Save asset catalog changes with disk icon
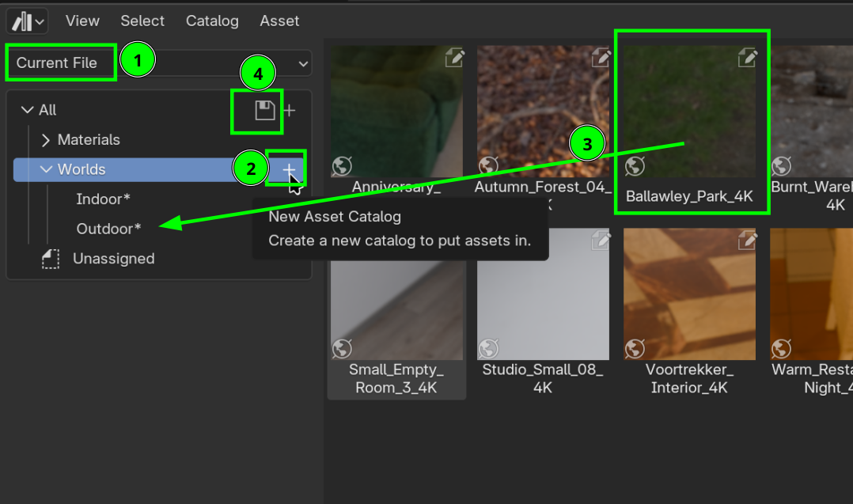853x504 pixels. click(256, 110)
